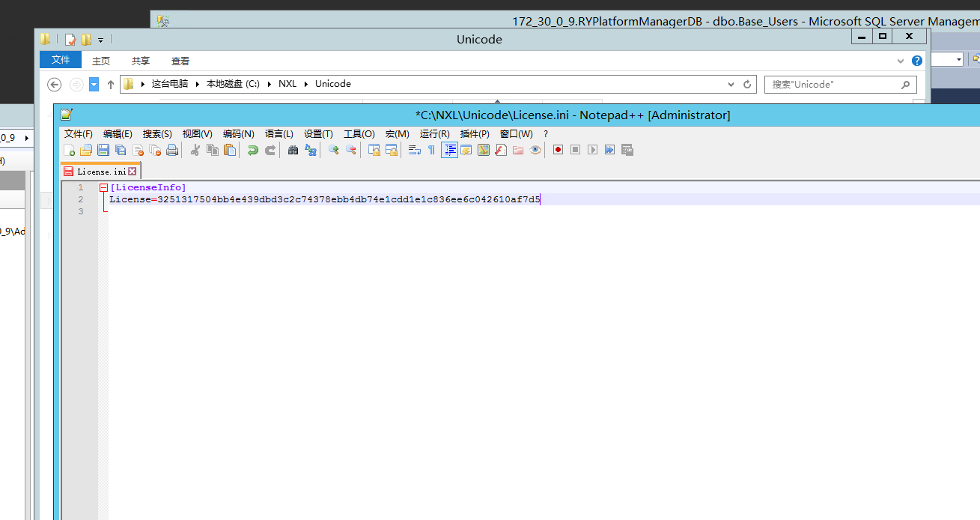This screenshot has height=520, width=980.
Task: Start macro recording with red record icon
Action: pos(558,150)
